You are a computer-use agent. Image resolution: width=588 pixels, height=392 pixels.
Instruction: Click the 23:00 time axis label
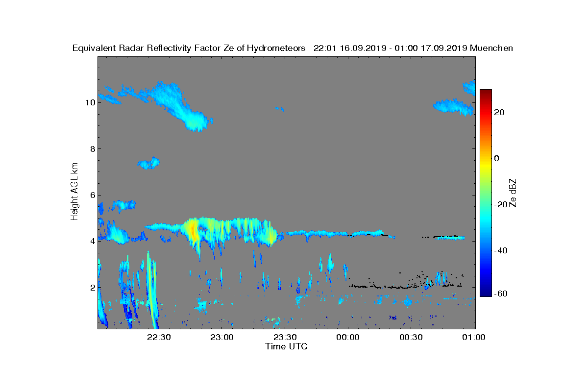[222, 337]
